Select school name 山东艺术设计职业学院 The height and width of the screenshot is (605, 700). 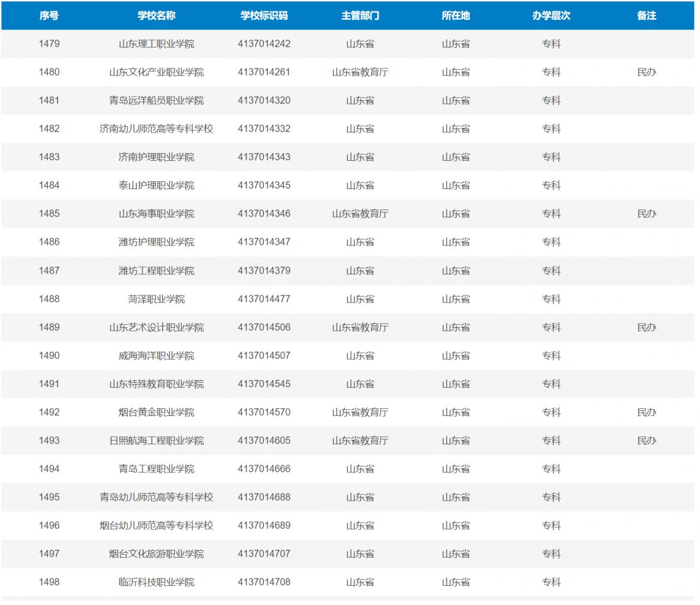click(156, 327)
